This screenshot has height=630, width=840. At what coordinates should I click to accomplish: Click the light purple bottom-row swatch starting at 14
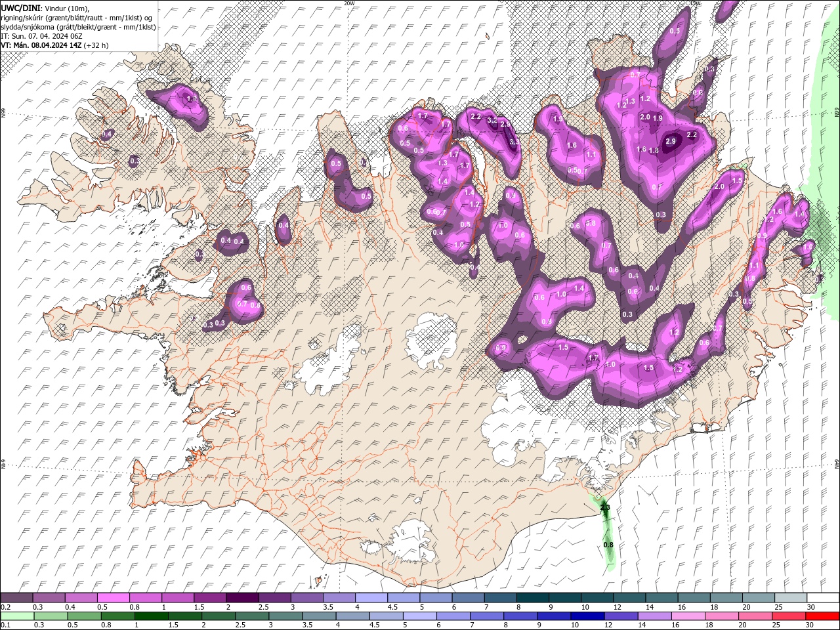pyautogui.click(x=654, y=616)
